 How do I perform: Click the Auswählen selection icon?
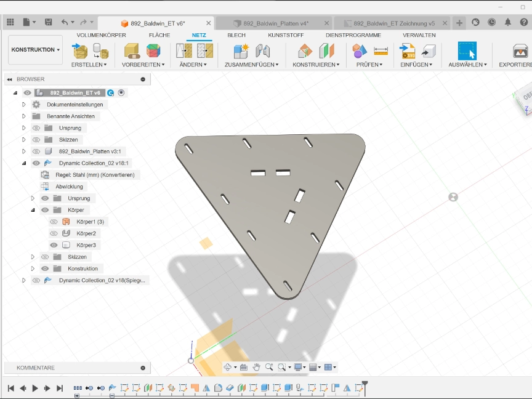click(x=467, y=51)
